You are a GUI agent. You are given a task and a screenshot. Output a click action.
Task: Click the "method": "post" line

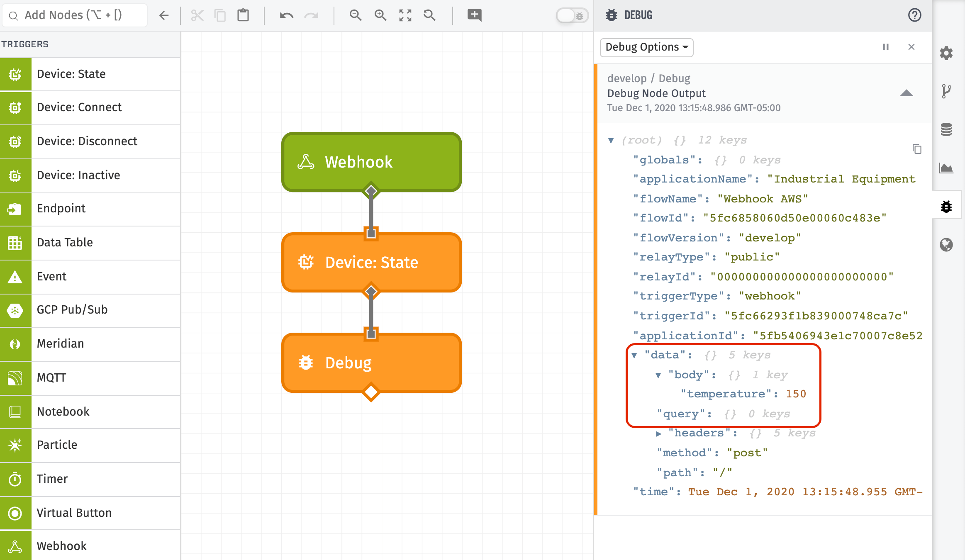pos(712,453)
